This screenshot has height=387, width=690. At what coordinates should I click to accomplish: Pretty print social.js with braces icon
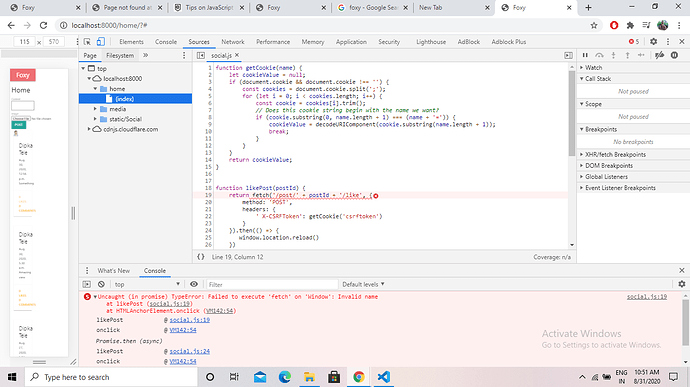[201, 257]
